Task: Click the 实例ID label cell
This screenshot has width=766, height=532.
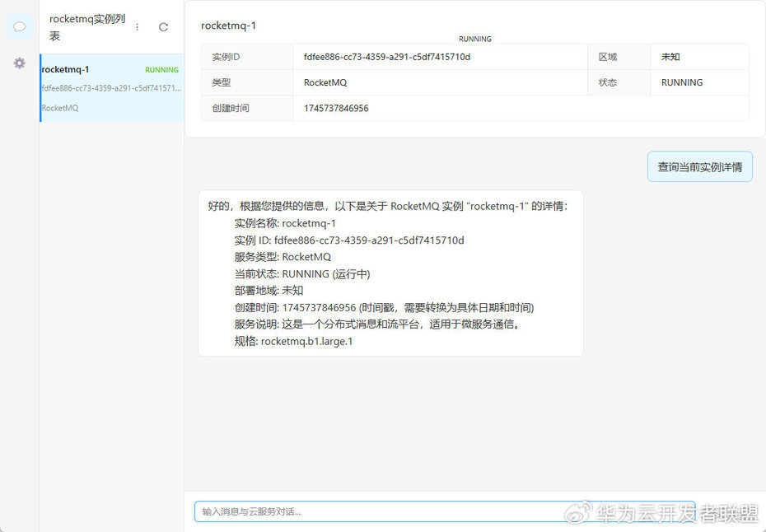Action: (247, 57)
